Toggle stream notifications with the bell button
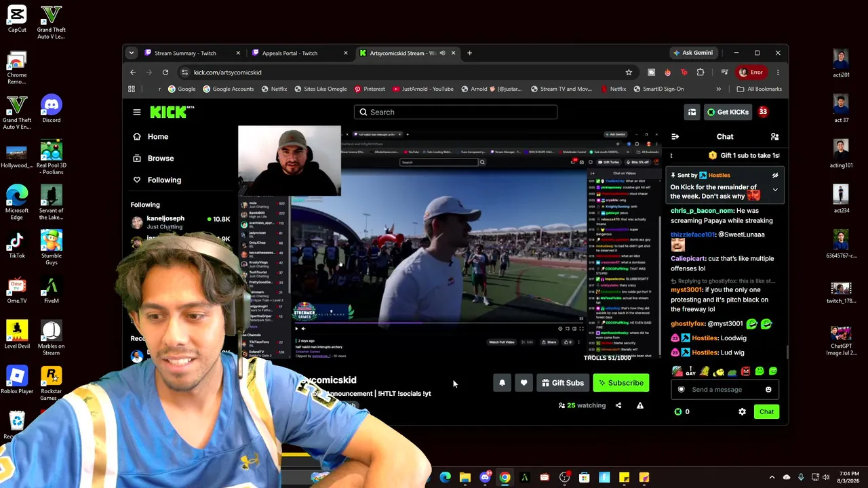This screenshot has width=868, height=488. [x=502, y=383]
